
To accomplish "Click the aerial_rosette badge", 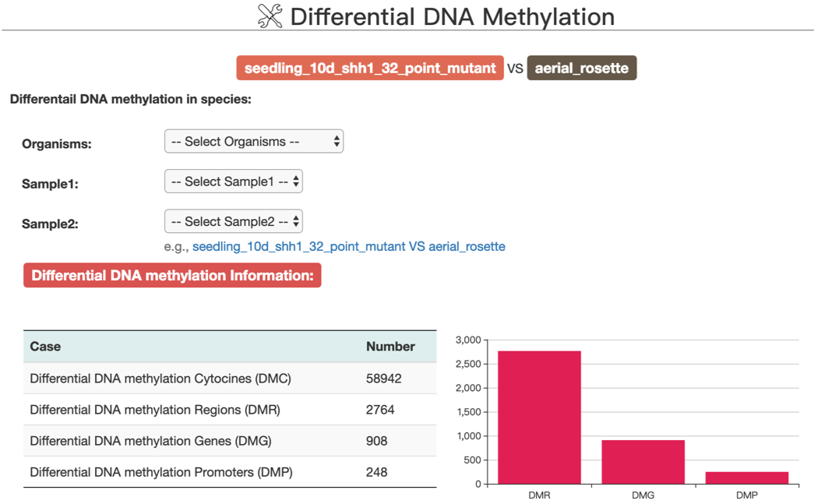I will point(582,68).
